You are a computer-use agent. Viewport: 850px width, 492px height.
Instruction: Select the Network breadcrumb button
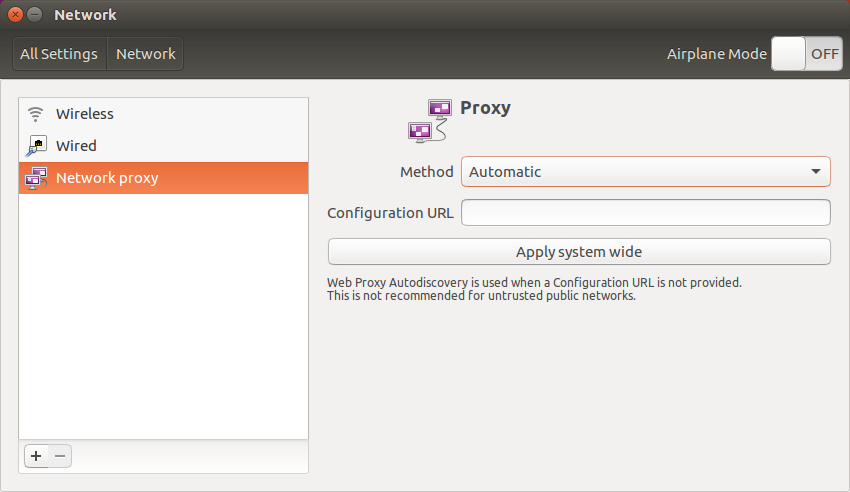click(x=146, y=54)
